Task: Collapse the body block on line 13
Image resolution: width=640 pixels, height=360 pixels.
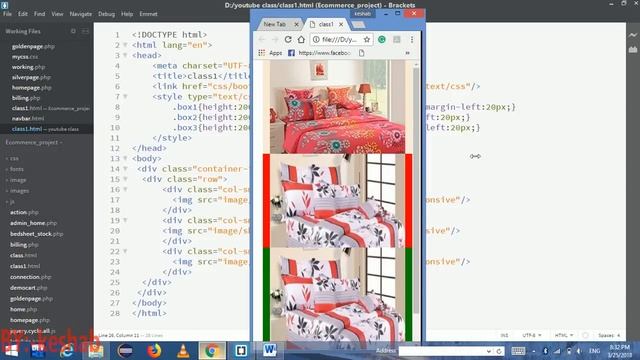Action: (x=125, y=158)
